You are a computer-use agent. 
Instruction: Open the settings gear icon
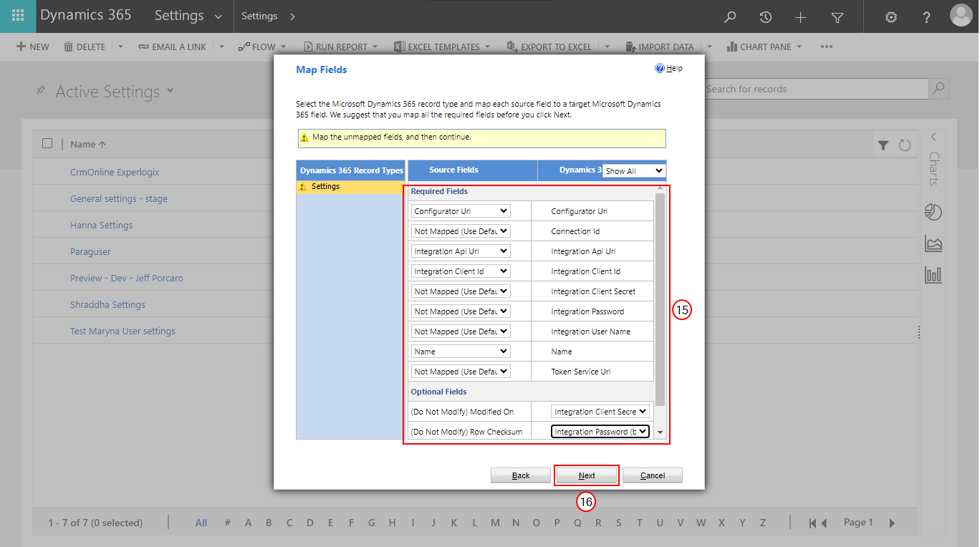coord(891,16)
